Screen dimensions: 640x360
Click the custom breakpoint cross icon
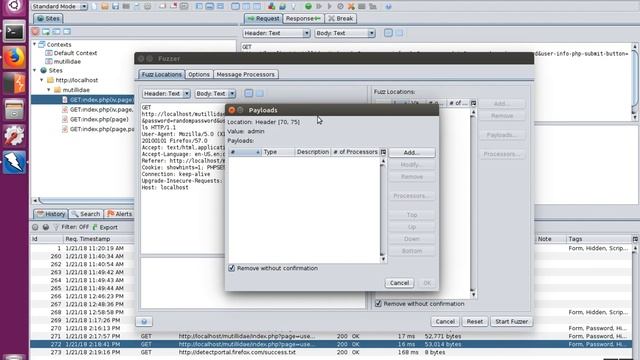[351, 6]
